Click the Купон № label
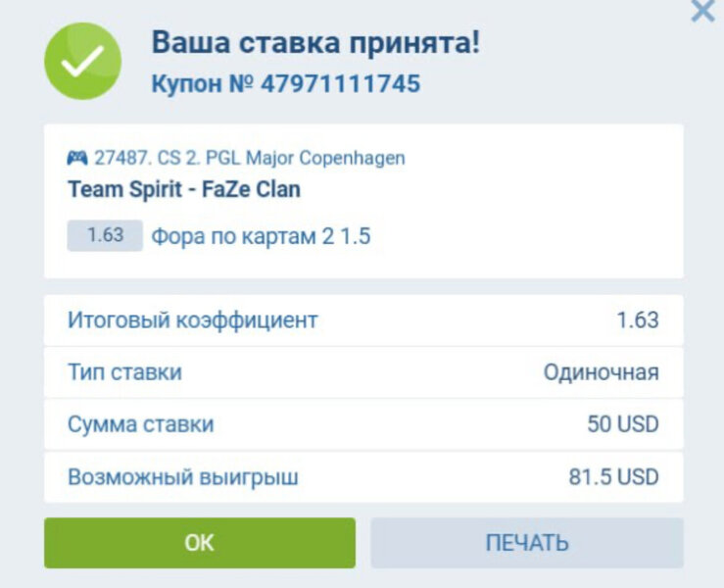The image size is (724, 588). (202, 83)
